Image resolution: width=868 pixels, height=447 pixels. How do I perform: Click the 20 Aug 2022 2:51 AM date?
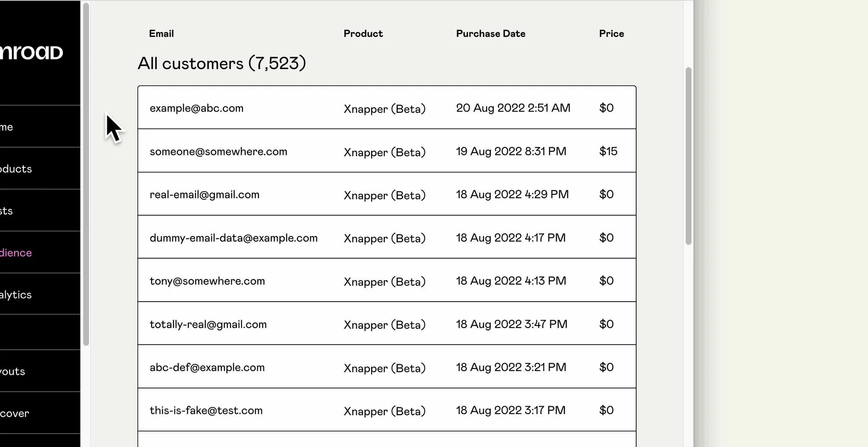[513, 108]
